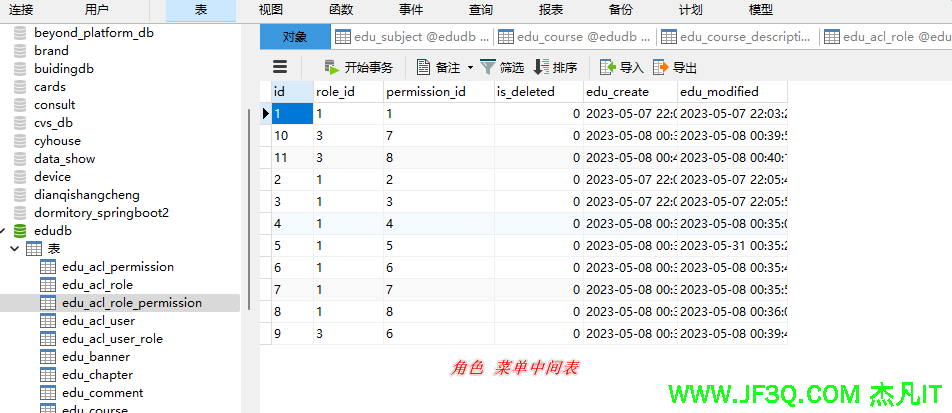Click the 查询 query menu item
Image resolution: width=952 pixels, height=413 pixels.
480,10
